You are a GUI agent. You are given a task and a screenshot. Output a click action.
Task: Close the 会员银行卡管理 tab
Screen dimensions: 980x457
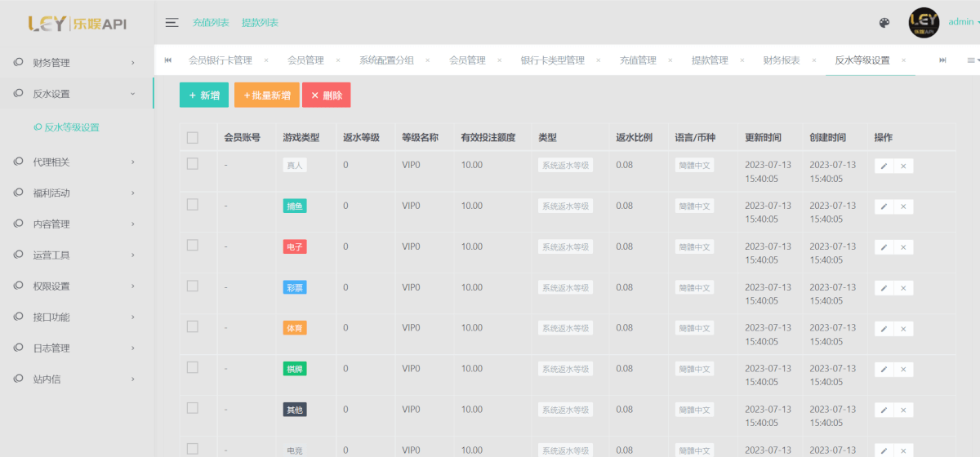click(265, 60)
